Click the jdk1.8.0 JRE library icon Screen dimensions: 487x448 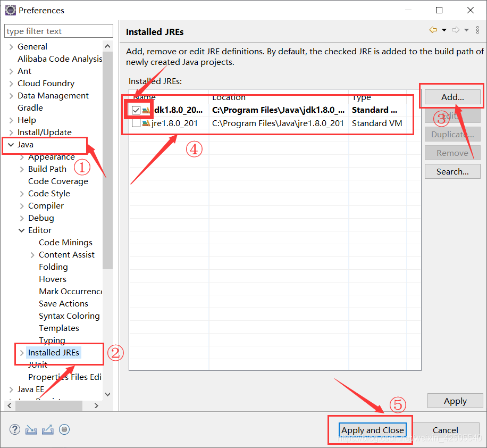(x=146, y=110)
